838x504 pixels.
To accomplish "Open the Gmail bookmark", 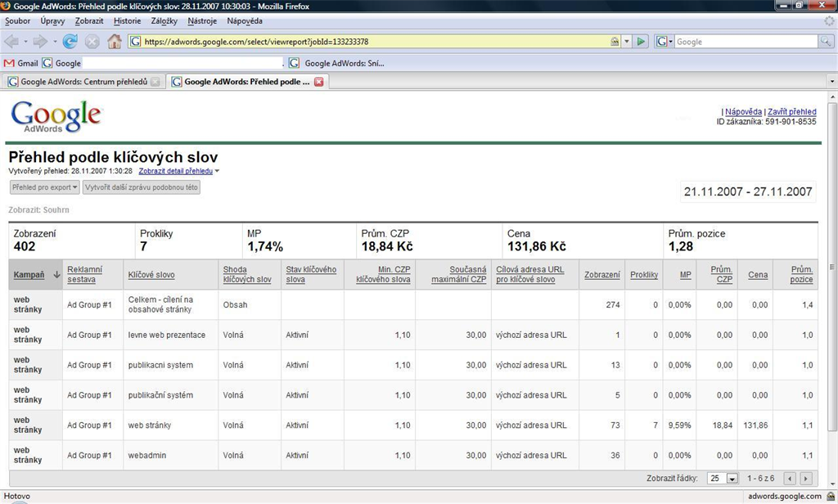I will pyautogui.click(x=20, y=63).
